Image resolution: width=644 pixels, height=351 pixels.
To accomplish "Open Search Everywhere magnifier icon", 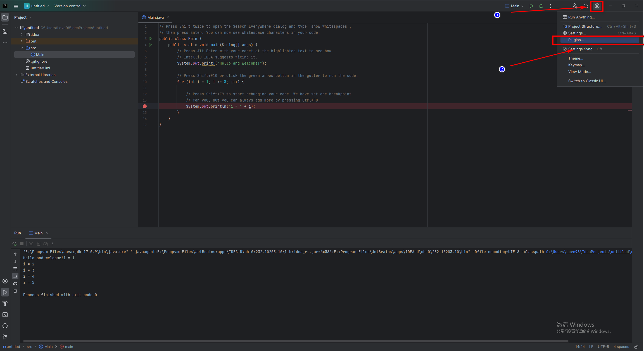I will (586, 6).
